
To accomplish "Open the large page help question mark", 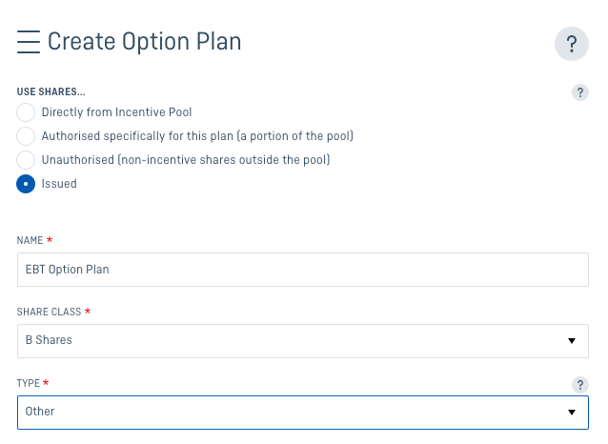I will coord(572,44).
